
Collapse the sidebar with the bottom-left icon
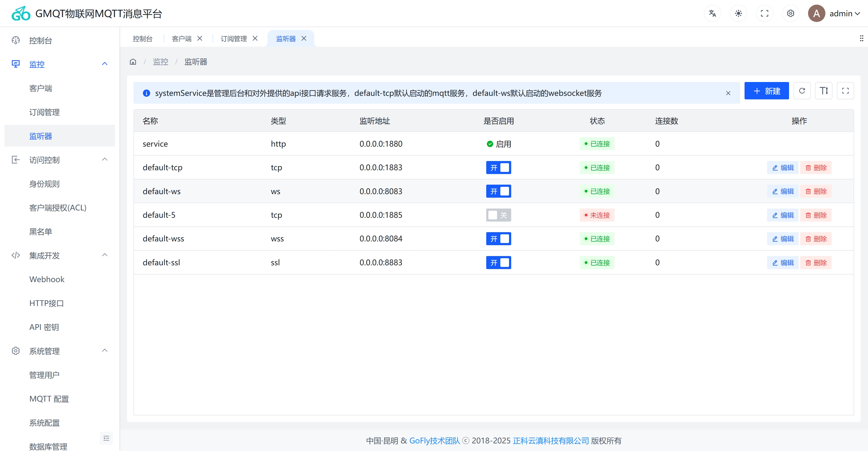point(106,438)
